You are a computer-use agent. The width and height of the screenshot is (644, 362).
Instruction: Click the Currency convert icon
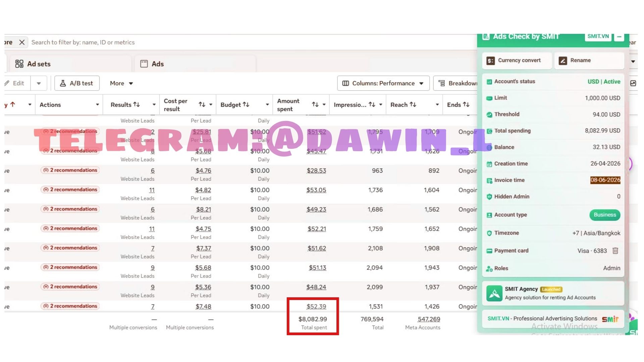491,61
